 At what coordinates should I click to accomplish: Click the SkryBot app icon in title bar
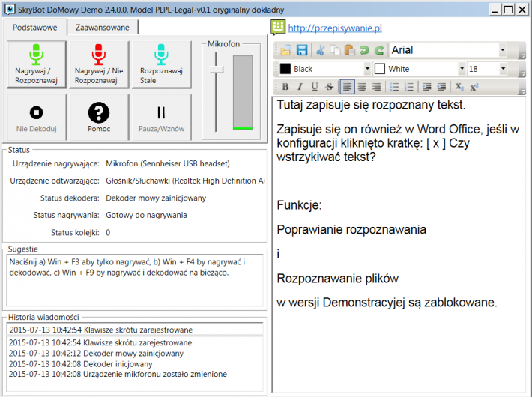click(x=10, y=10)
